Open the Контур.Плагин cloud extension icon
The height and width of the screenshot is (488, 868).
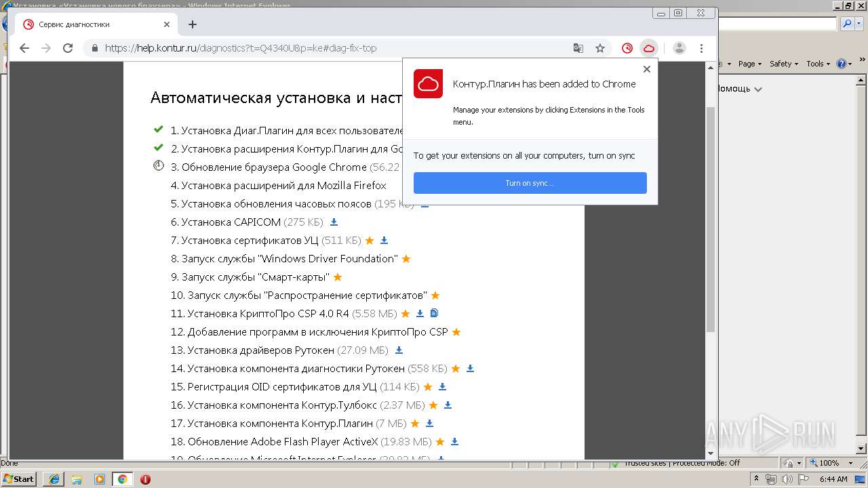click(x=649, y=48)
